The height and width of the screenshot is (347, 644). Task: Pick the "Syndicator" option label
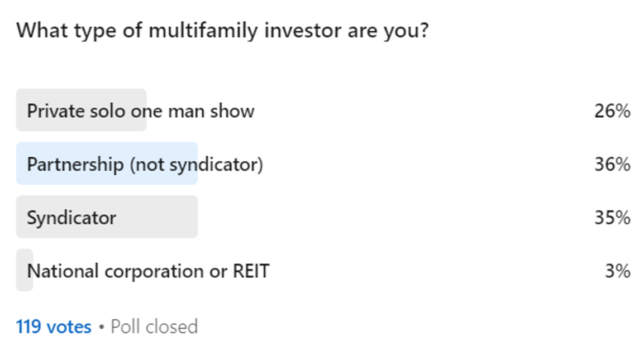point(71,218)
